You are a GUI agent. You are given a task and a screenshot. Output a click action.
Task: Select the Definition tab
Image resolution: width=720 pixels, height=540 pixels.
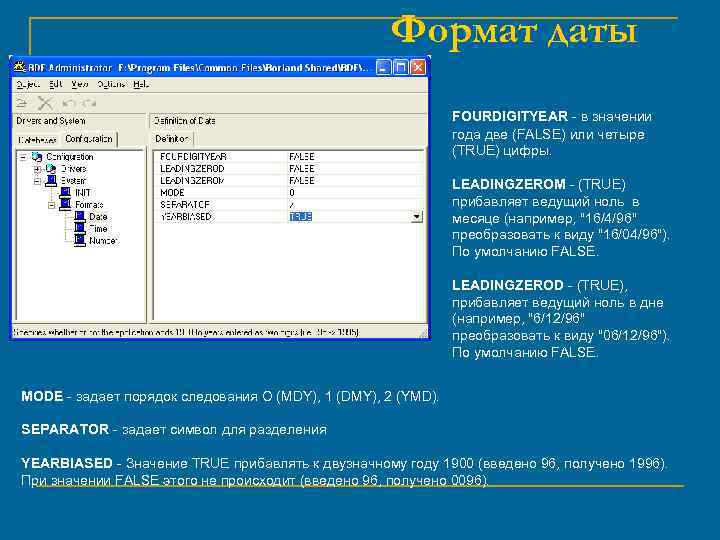coord(172,139)
